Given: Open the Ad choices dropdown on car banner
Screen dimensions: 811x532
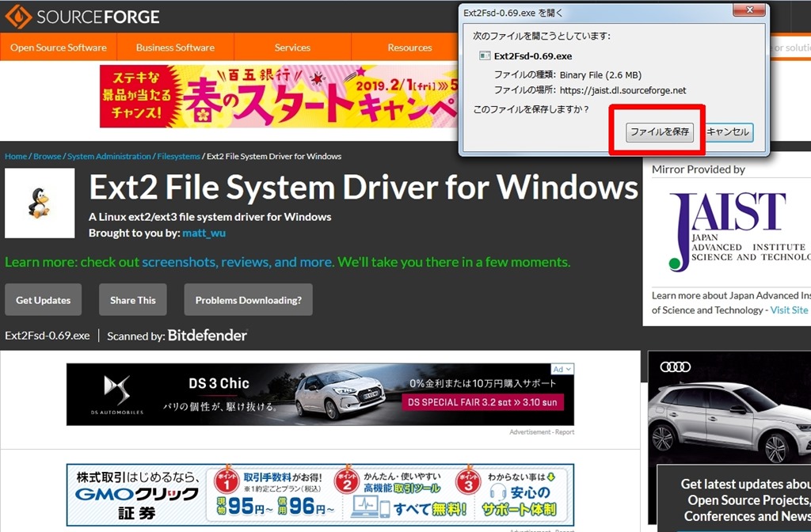Looking at the screenshot, I should pyautogui.click(x=561, y=369).
